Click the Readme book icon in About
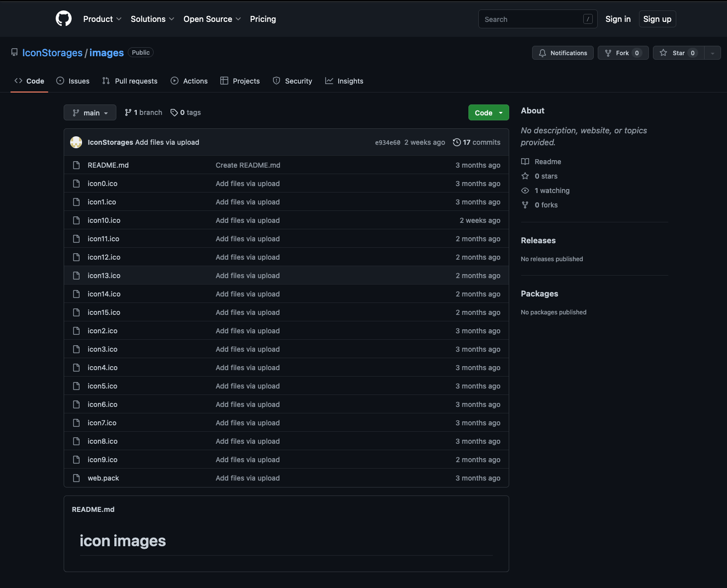 (525, 161)
